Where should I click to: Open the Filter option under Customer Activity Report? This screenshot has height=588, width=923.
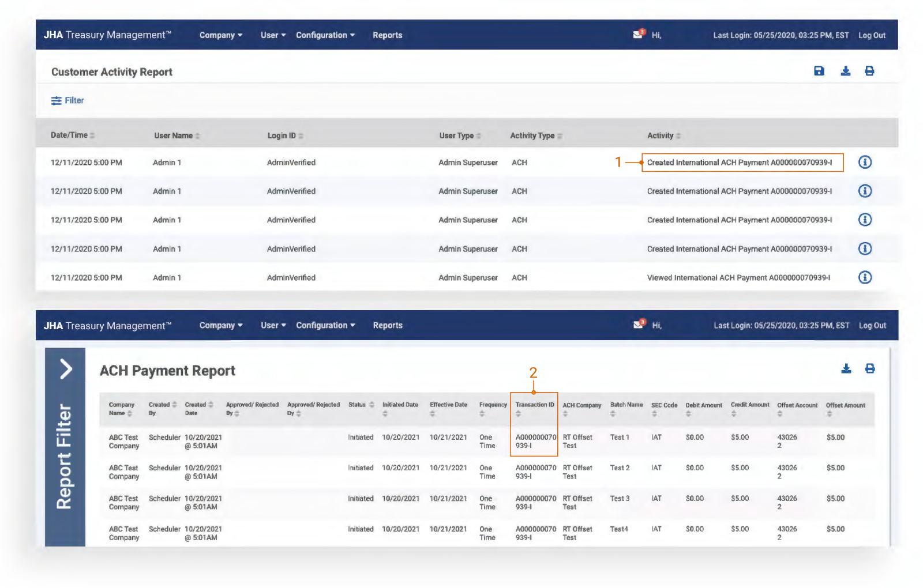[x=67, y=101]
